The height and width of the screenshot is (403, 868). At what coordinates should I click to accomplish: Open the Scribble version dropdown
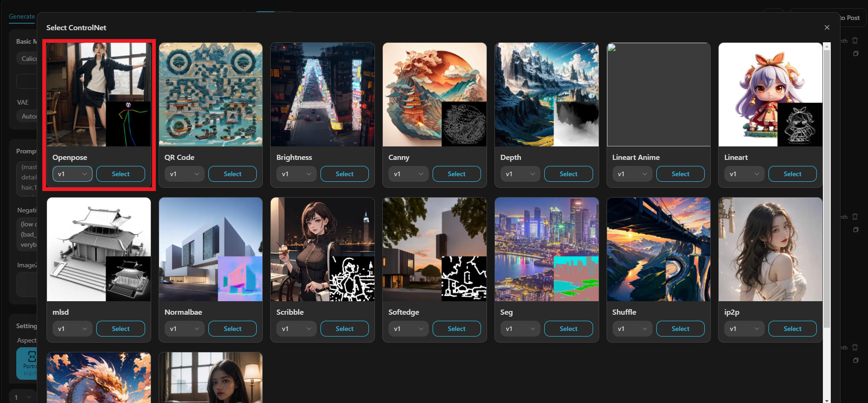tap(296, 329)
